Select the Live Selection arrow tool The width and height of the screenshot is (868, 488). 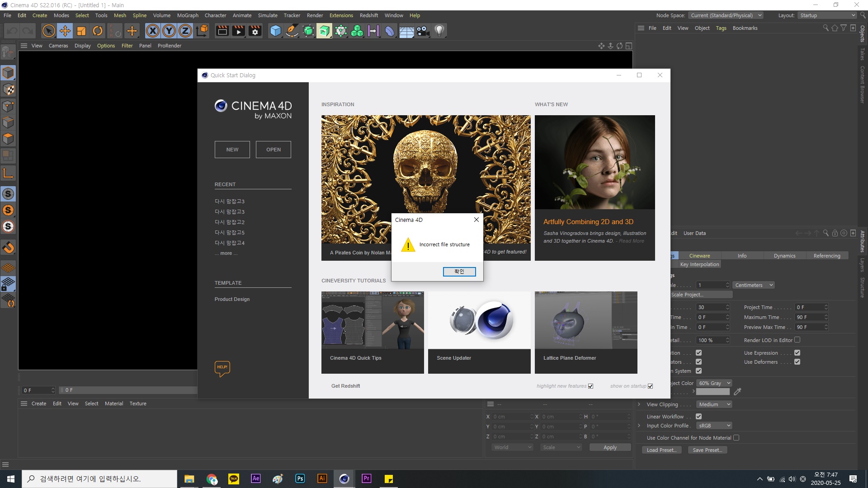tap(48, 31)
